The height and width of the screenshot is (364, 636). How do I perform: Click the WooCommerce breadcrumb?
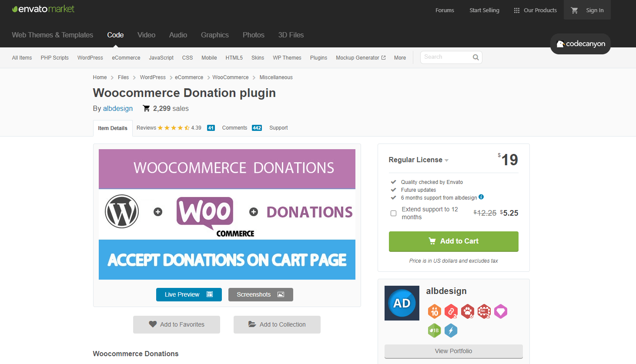(231, 77)
